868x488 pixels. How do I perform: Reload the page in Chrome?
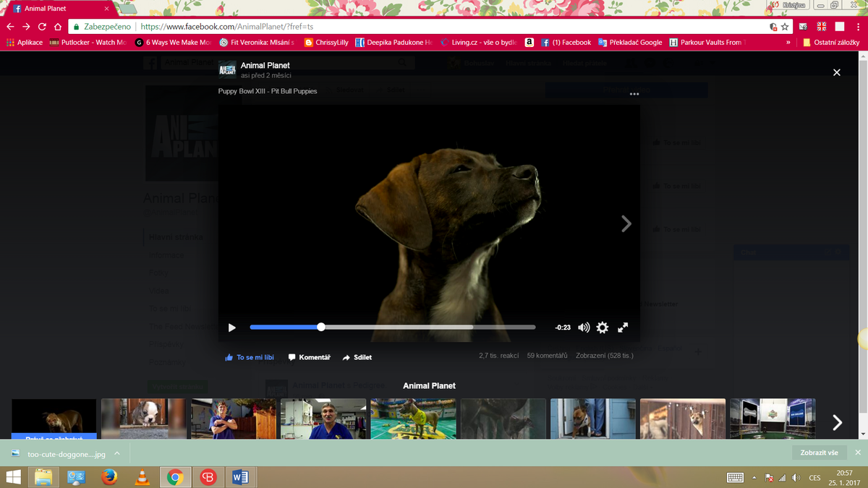coord(42,26)
